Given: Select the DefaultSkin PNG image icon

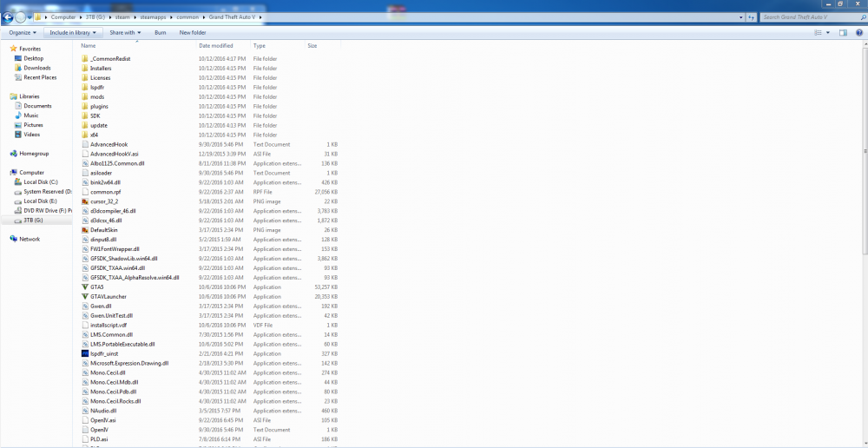Looking at the screenshot, I should 85,230.
